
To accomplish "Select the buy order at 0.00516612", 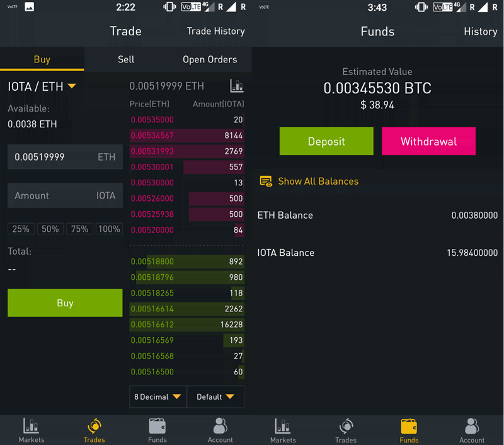I will pos(186,325).
